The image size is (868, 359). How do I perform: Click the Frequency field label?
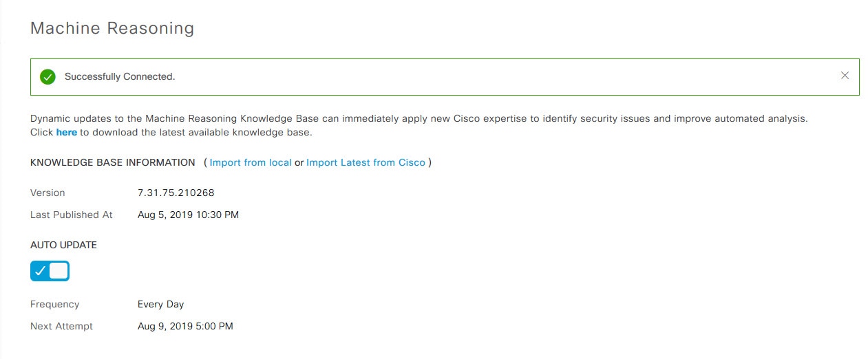[x=54, y=304]
